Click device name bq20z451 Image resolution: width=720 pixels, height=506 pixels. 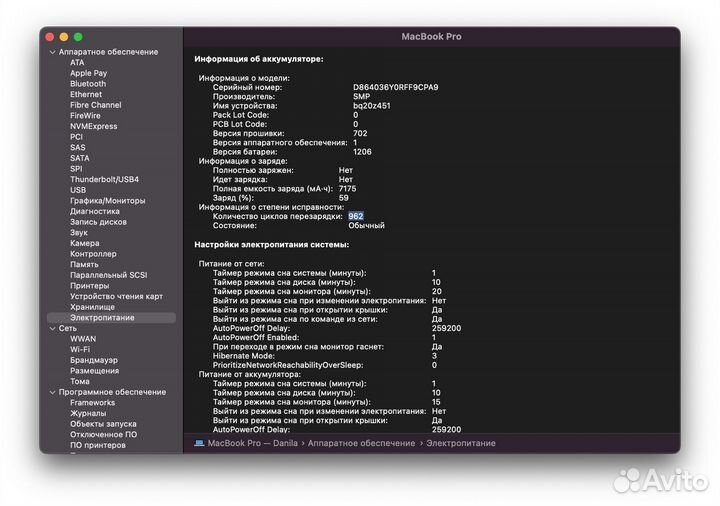tap(371, 106)
